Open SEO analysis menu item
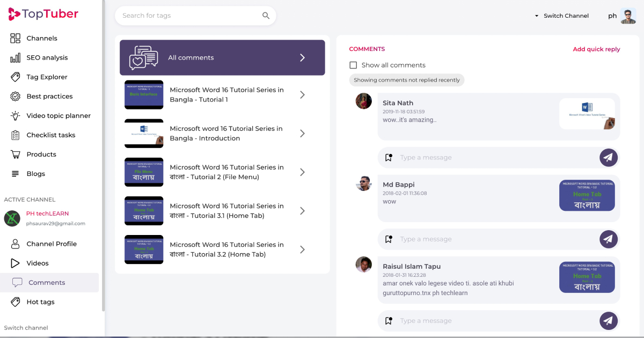The image size is (644, 338). [x=47, y=57]
